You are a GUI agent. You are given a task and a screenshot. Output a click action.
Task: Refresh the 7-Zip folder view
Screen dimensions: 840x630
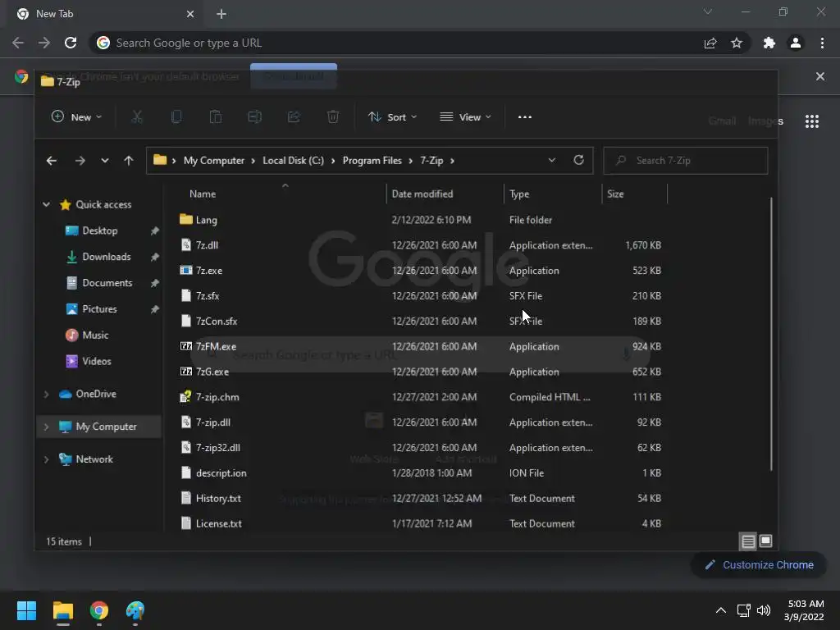[x=578, y=160]
